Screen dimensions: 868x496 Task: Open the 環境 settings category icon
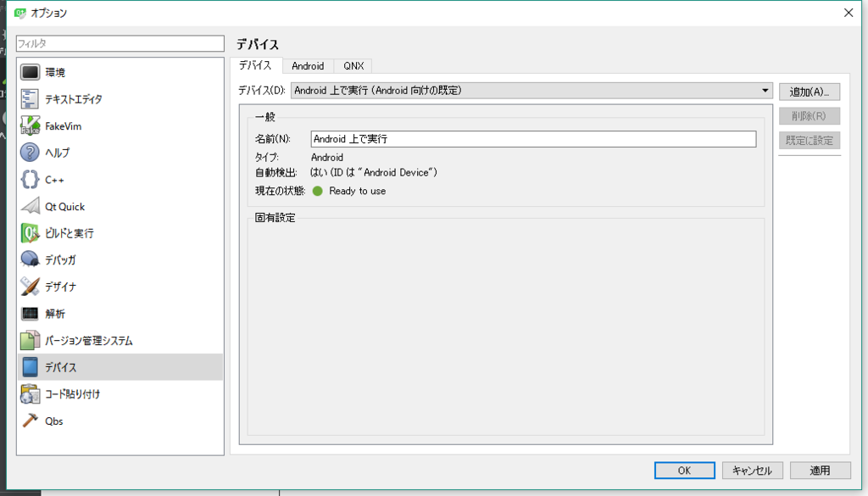pyautogui.click(x=30, y=72)
